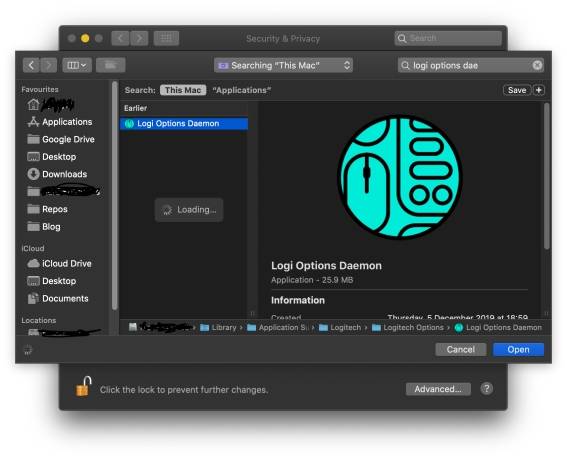
Task: Switch search scope to "Applications"
Action: tap(242, 90)
